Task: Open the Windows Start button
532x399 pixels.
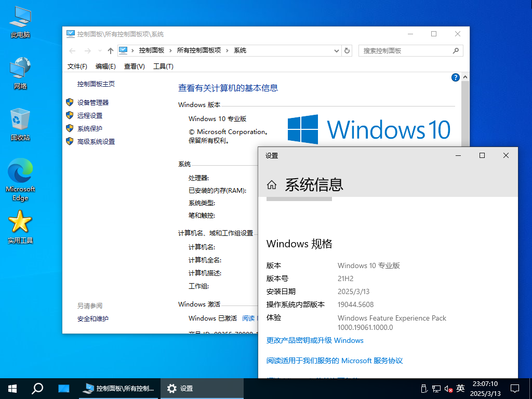Action: click(12, 389)
